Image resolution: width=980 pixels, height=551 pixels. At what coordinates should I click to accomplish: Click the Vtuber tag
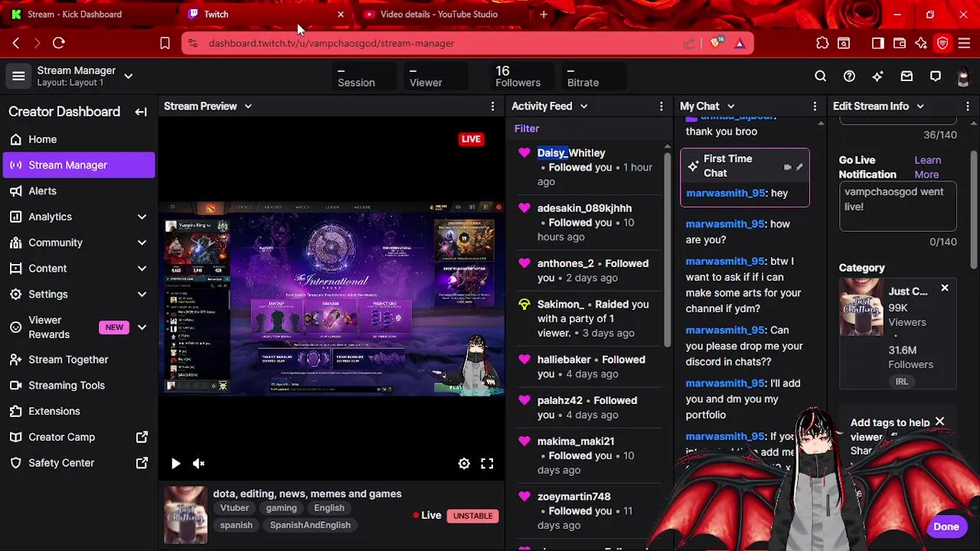pos(234,508)
